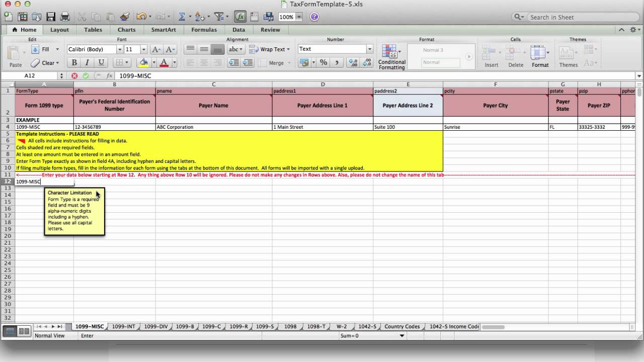Open Wrap Text dropdown arrow
This screenshot has height=362, width=644.
pos(288,49)
